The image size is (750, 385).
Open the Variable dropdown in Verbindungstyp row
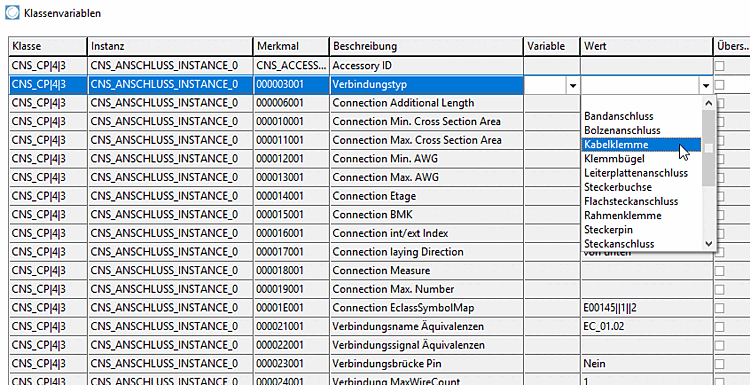pyautogui.click(x=572, y=86)
